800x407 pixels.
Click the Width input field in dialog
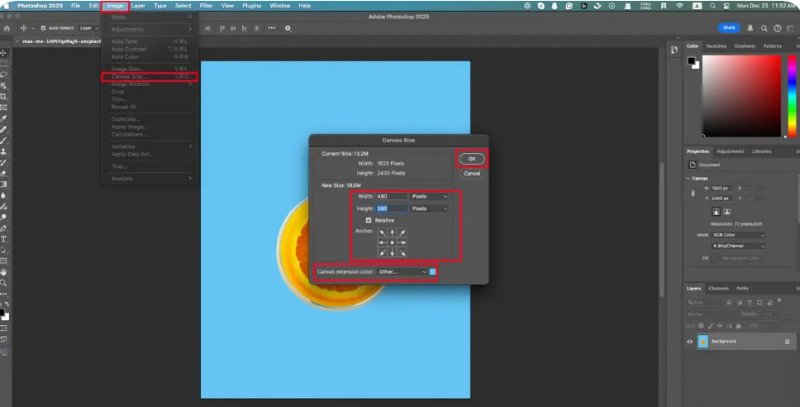[392, 196]
